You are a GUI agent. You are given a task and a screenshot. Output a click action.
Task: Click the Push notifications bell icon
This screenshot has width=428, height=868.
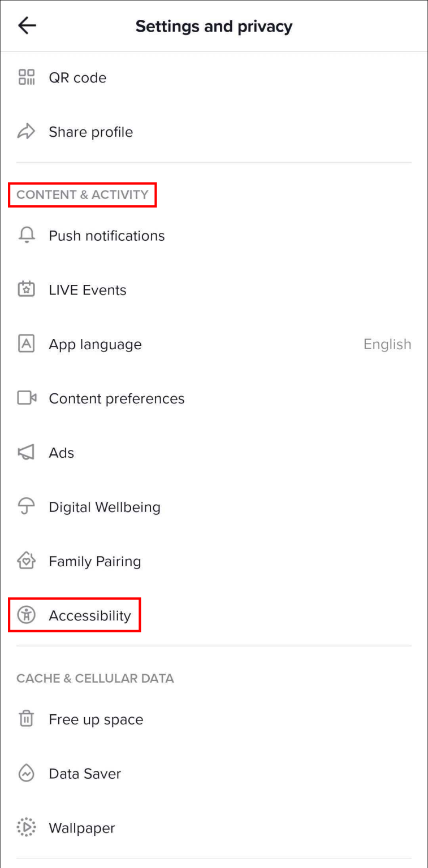27,236
